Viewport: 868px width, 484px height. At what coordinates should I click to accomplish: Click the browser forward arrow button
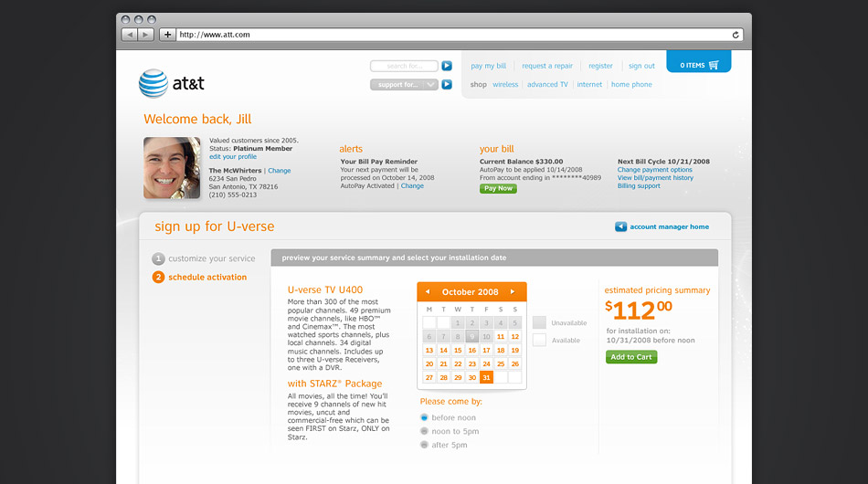tap(145, 35)
